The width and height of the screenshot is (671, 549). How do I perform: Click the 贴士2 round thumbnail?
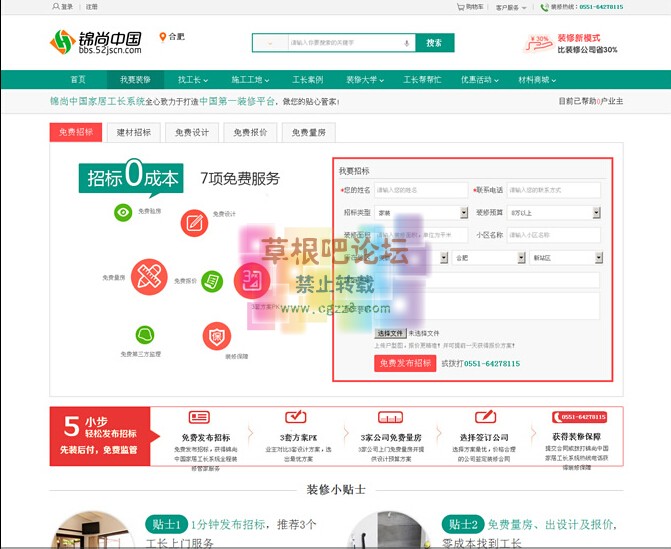click(x=391, y=530)
